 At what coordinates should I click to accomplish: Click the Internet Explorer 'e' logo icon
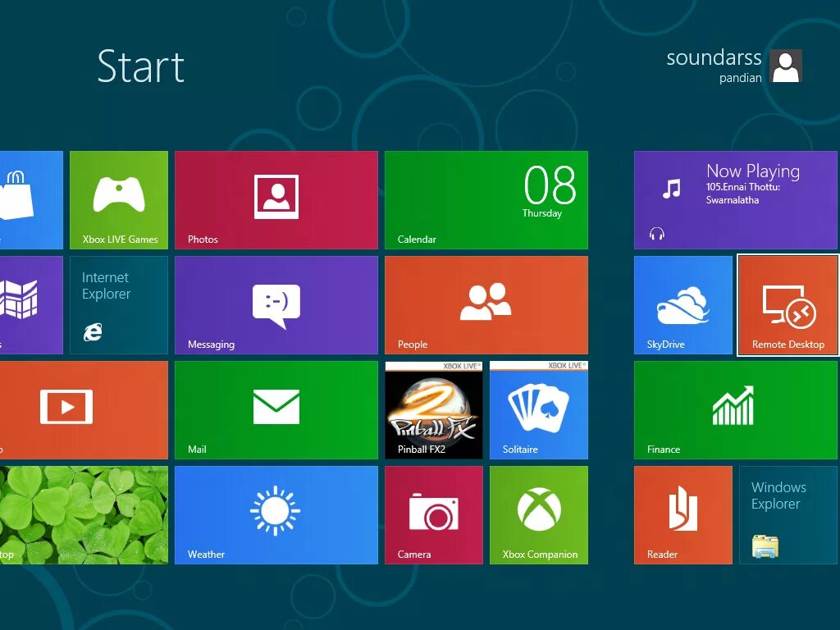93,332
